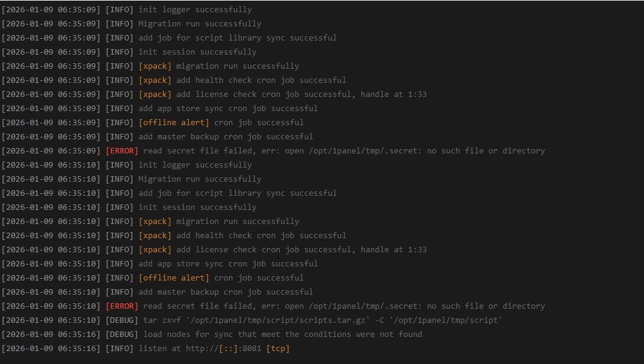Click 'init session successfully' message at 06:35:10

tap(197, 207)
